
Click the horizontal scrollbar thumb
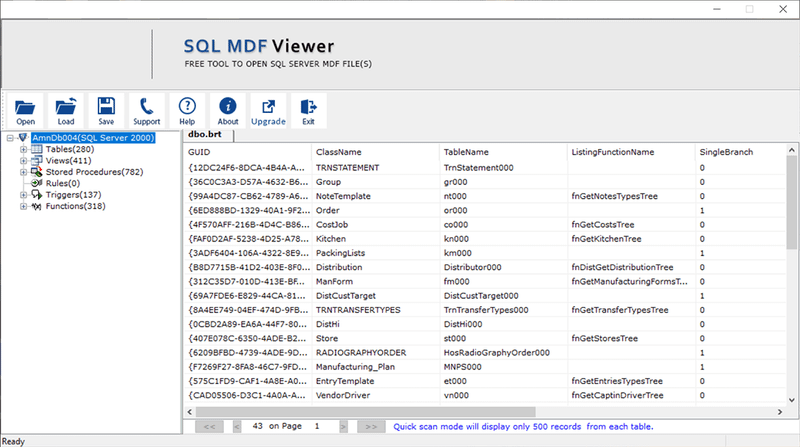coord(365,412)
